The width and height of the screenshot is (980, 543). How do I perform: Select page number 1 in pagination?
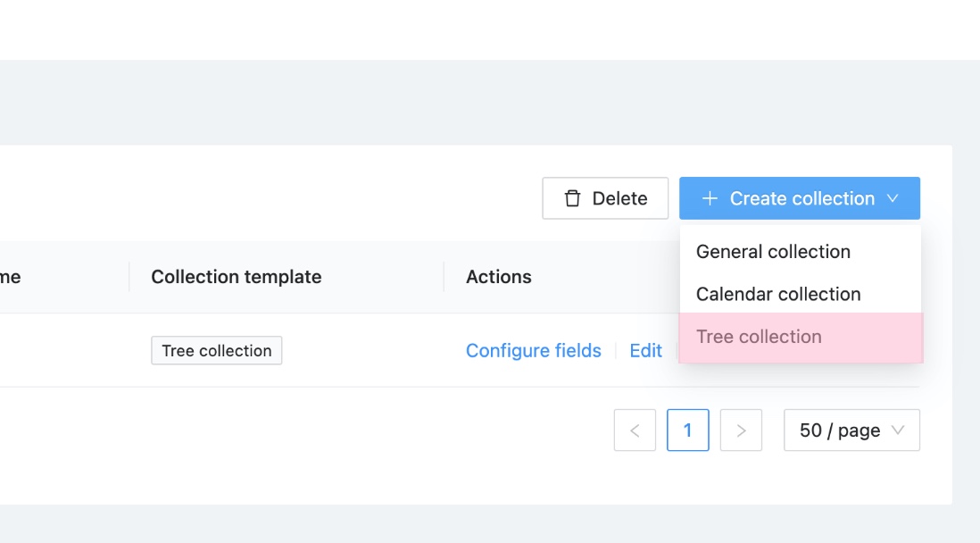pos(687,430)
